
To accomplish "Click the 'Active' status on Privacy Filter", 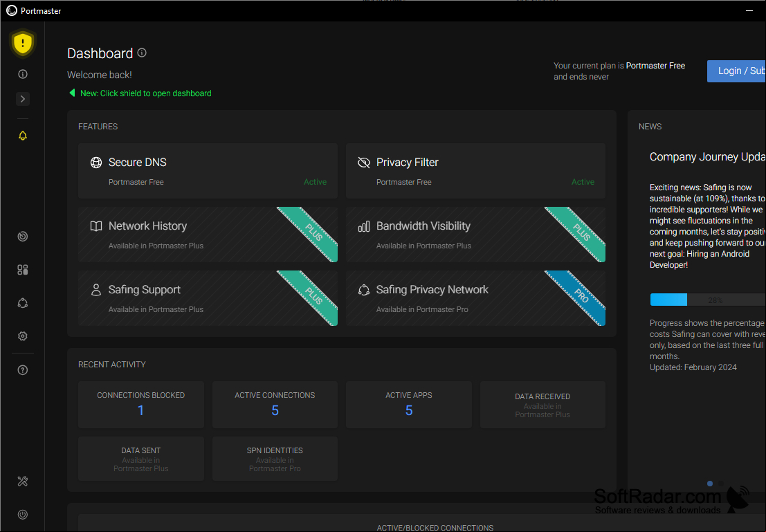I will click(x=583, y=182).
